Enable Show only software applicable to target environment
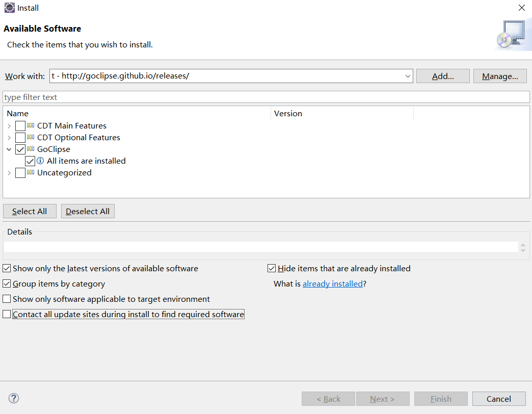This screenshot has width=532, height=414. point(7,299)
